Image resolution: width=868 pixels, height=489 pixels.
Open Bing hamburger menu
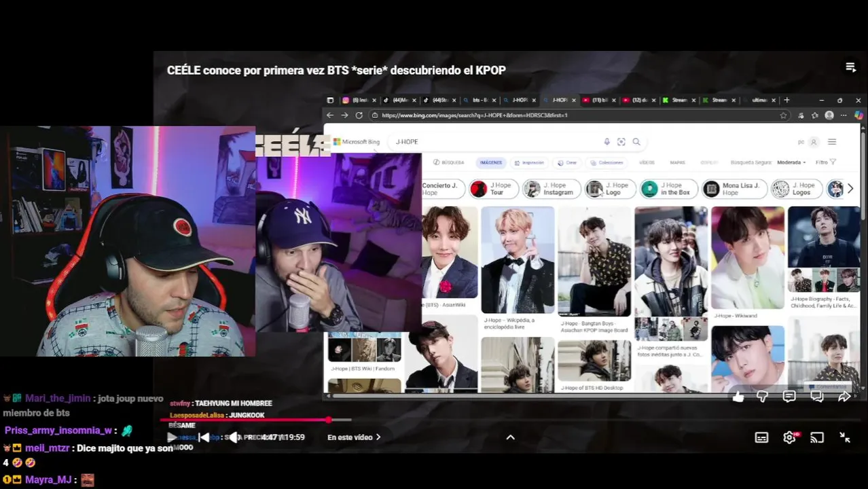click(x=832, y=142)
